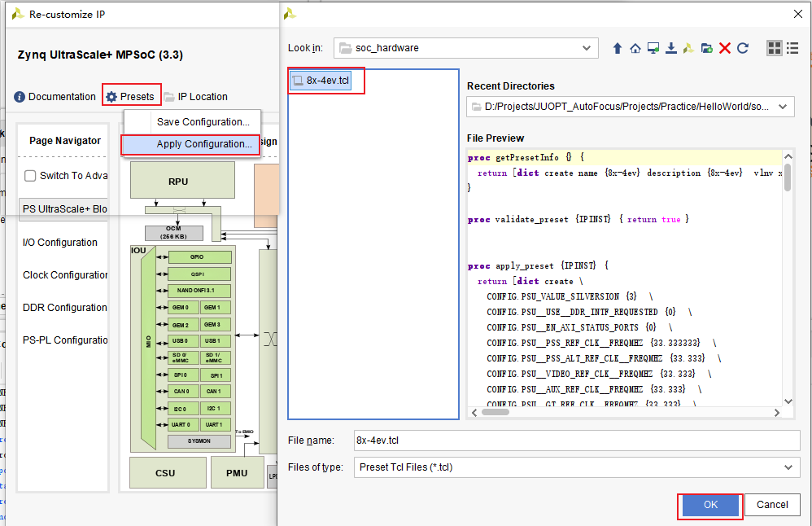The image size is (812, 526).
Task: Switch file browser to list view
Action: [x=792, y=48]
